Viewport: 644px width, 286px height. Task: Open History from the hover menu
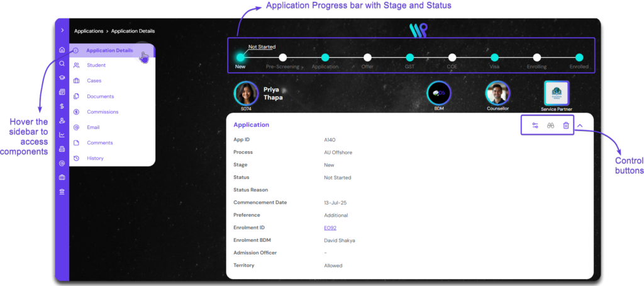(x=95, y=158)
